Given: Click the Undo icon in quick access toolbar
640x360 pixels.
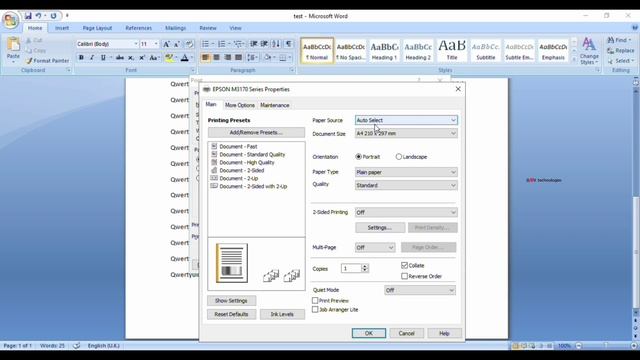Looking at the screenshot, I should pyautogui.click(x=38, y=16).
